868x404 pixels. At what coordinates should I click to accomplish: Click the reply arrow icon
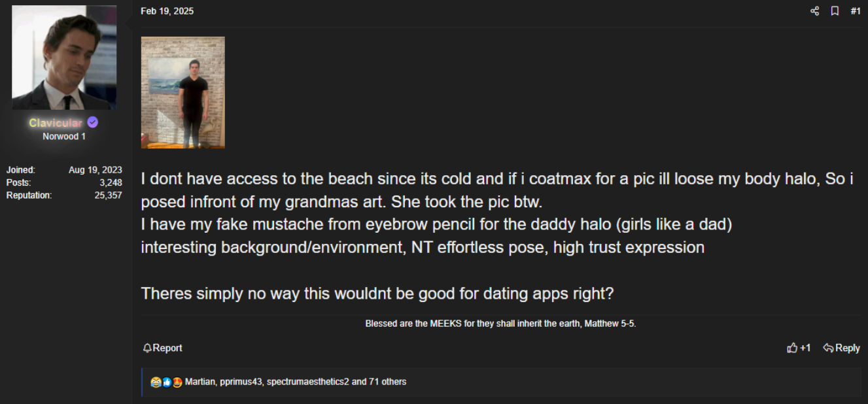pos(827,348)
